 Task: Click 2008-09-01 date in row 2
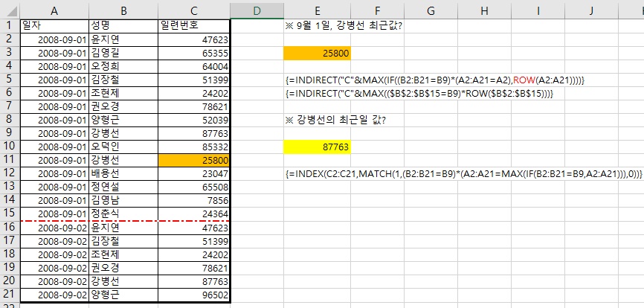[x=54, y=39]
